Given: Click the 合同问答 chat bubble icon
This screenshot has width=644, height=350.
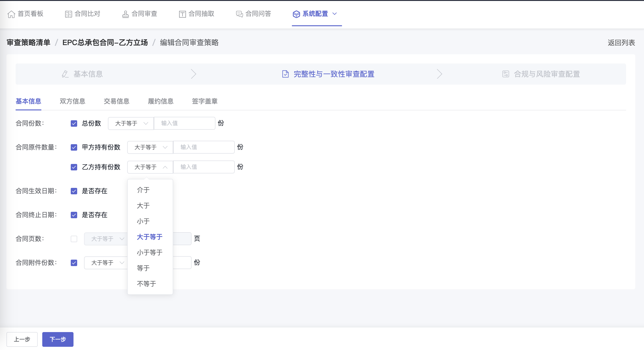Looking at the screenshot, I should 239,14.
